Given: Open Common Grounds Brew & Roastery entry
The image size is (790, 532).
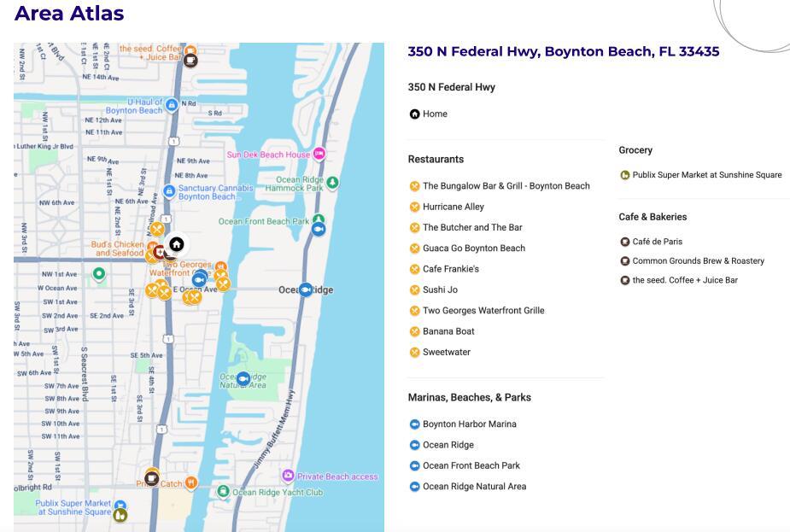Looking at the screenshot, I should point(698,261).
